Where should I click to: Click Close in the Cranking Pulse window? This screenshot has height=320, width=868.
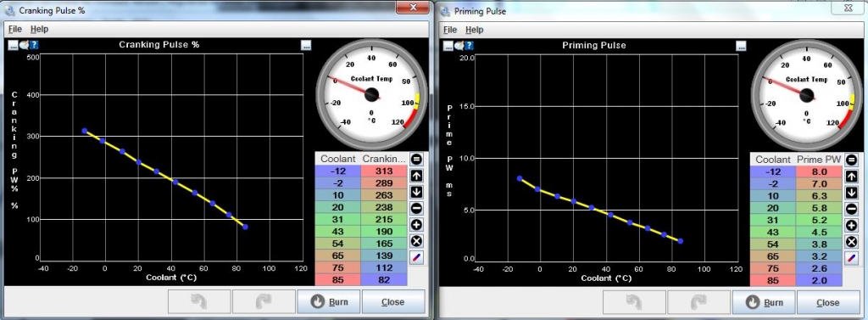coord(393,301)
